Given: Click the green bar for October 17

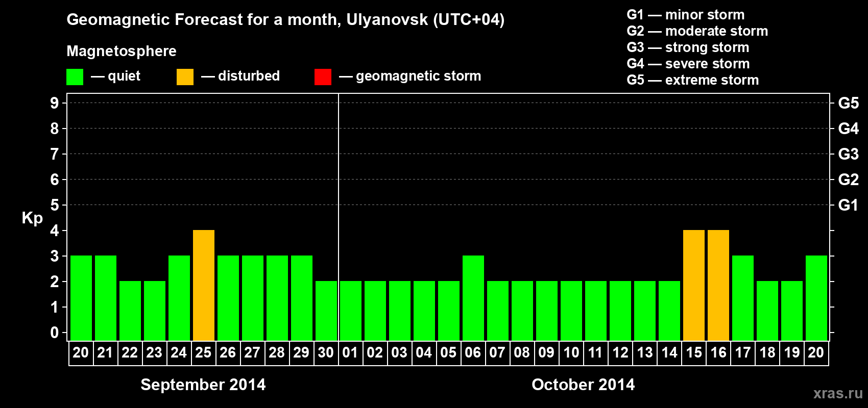Looking at the screenshot, I should click(743, 298).
